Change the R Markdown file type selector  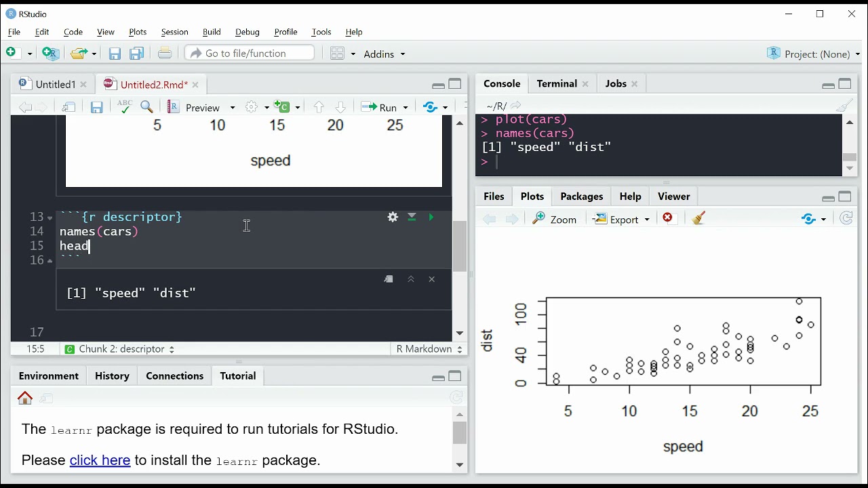coord(429,349)
